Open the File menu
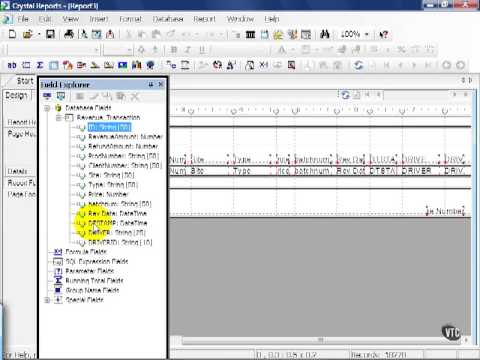Screen dimensions: 480x360 [x=23, y=19]
